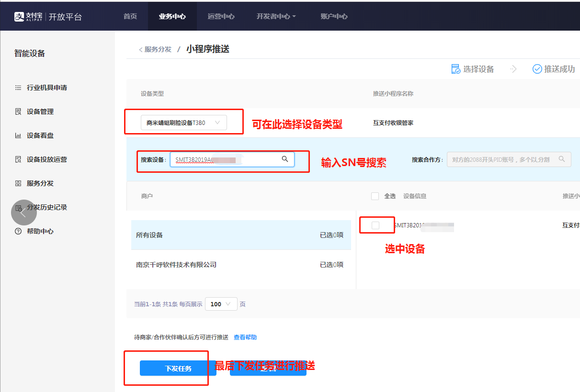Click the 推送成功 checkmark step icon
580x392 pixels.
[x=537, y=69]
